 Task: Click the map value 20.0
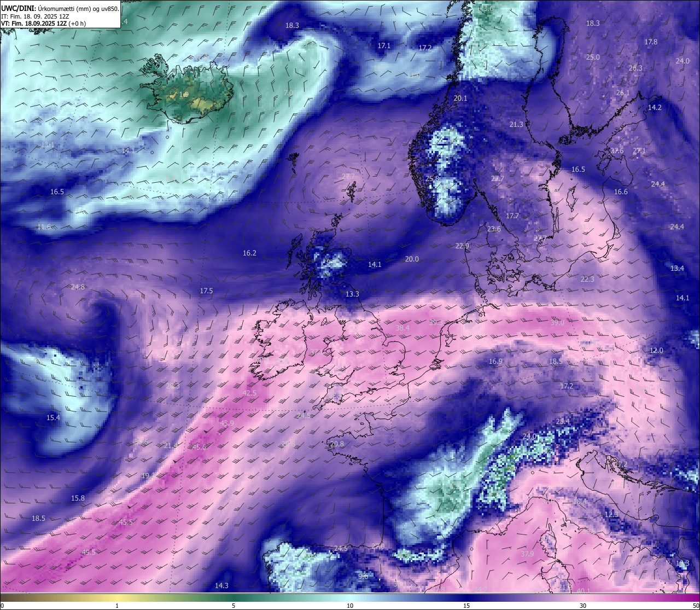(412, 259)
